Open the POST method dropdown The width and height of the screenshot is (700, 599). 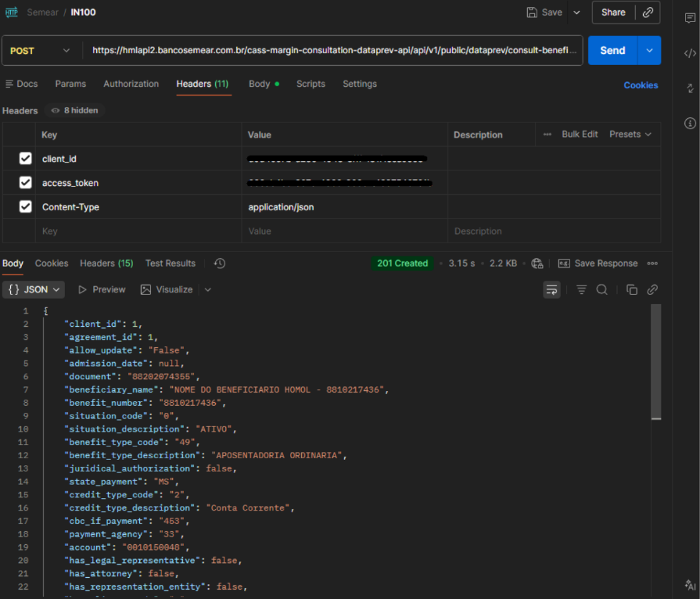(x=41, y=51)
